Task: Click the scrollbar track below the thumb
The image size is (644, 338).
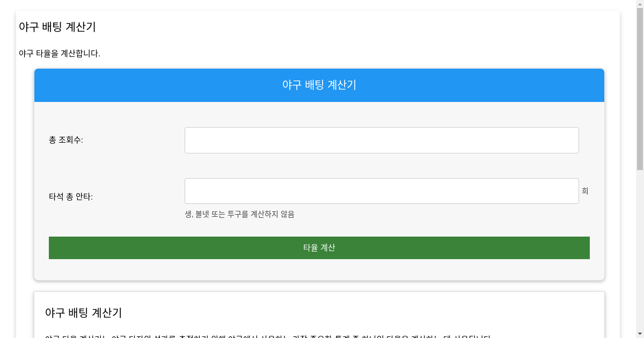Action: pyautogui.click(x=640, y=252)
